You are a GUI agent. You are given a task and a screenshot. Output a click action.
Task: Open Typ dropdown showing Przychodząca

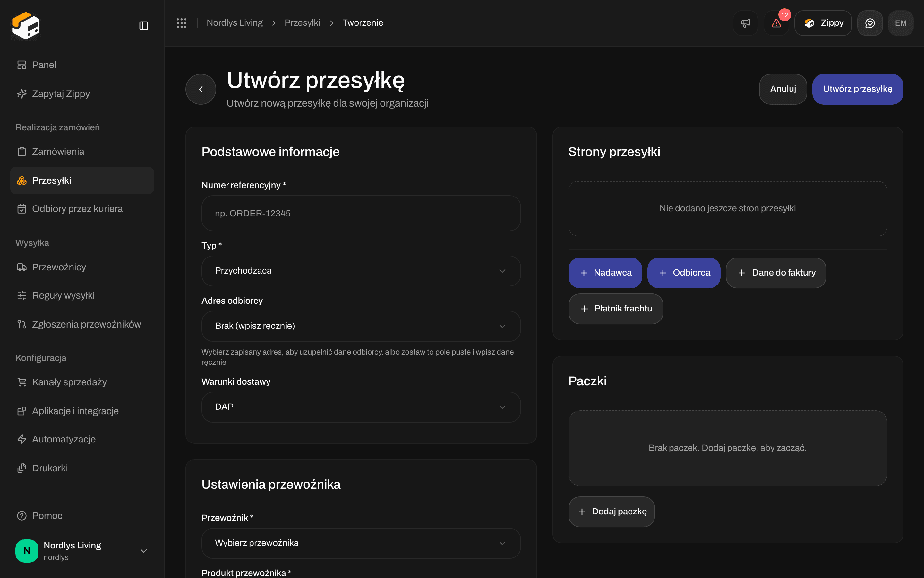(361, 271)
